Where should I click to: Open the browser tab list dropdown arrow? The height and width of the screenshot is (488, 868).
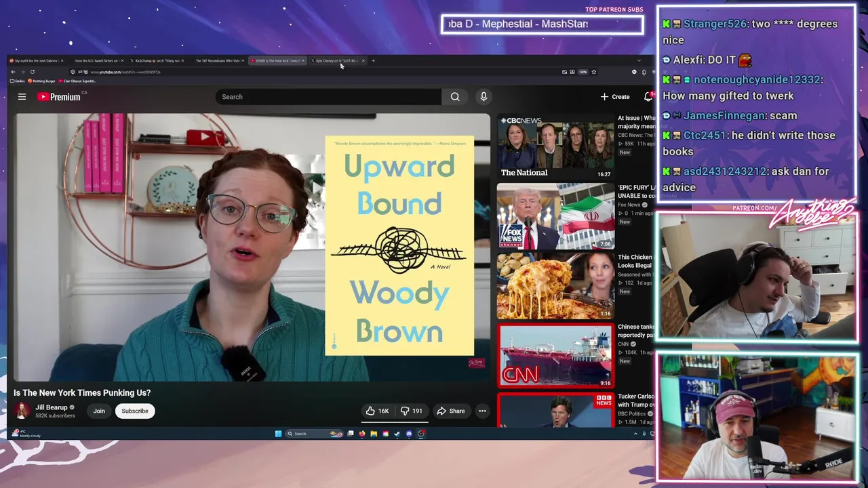[639, 61]
